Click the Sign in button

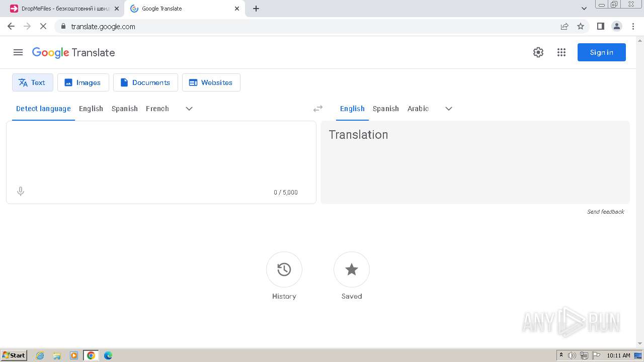coord(602,52)
